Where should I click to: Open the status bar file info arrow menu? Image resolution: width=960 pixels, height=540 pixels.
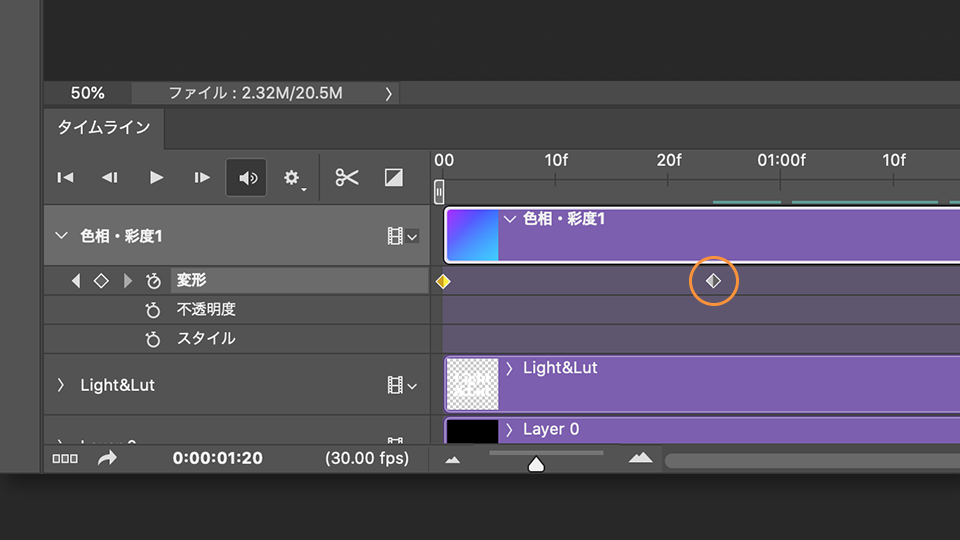click(x=388, y=93)
